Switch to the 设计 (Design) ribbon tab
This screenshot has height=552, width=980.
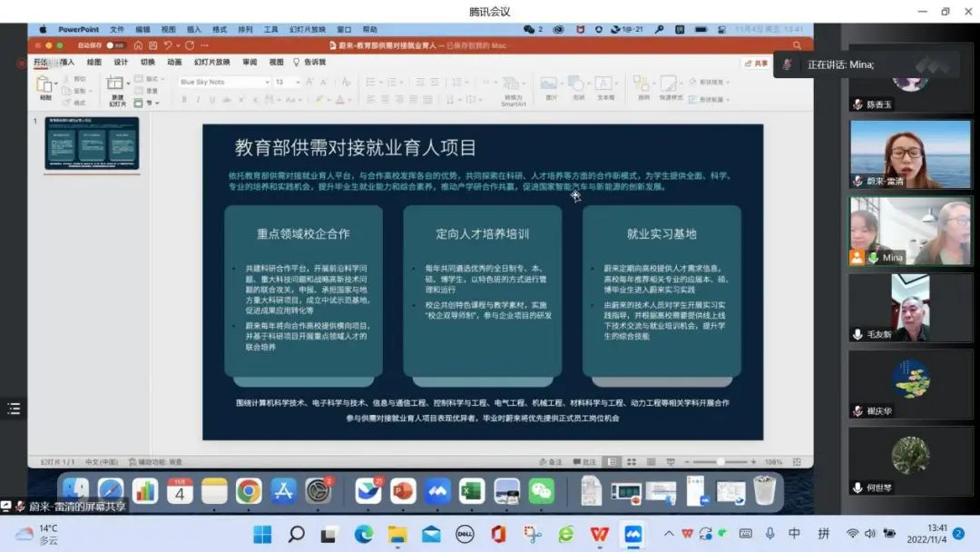click(x=121, y=63)
